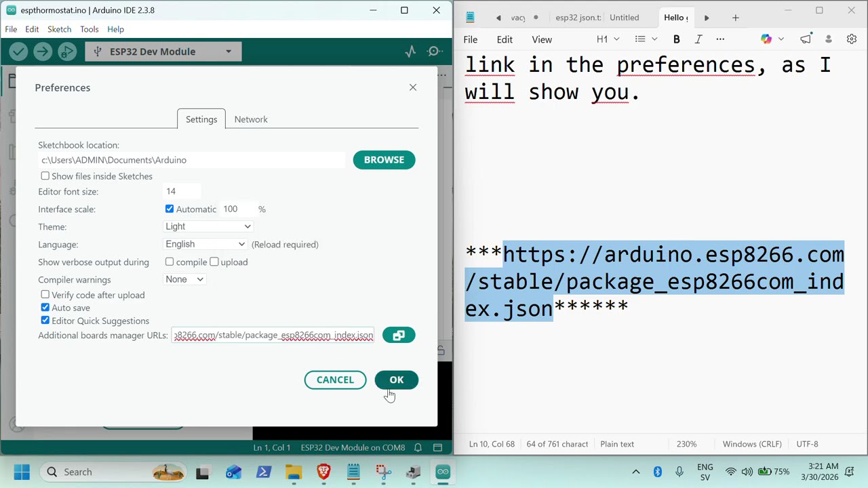
Task: Open the H1 heading dropdown in Notepad
Action: (x=608, y=39)
